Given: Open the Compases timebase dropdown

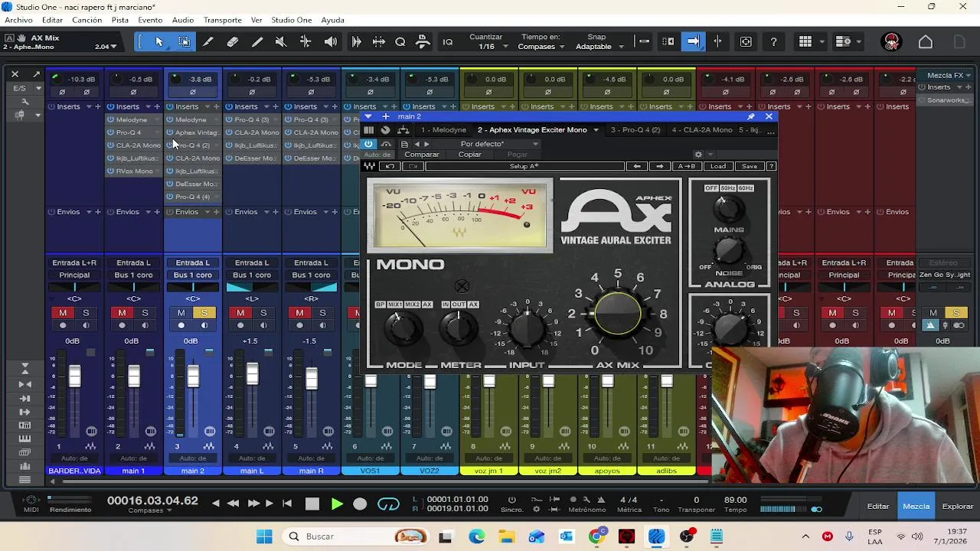Looking at the screenshot, I should (x=541, y=47).
